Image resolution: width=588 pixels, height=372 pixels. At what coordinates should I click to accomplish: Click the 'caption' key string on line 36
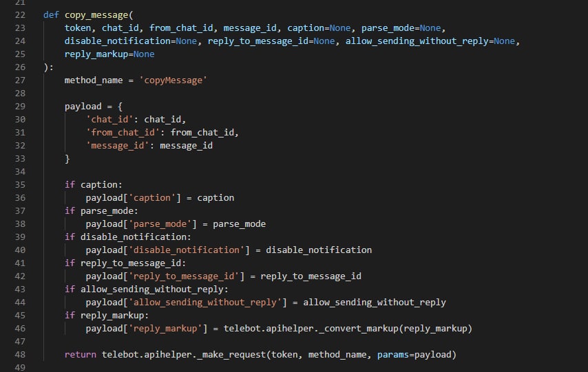pyautogui.click(x=152, y=198)
